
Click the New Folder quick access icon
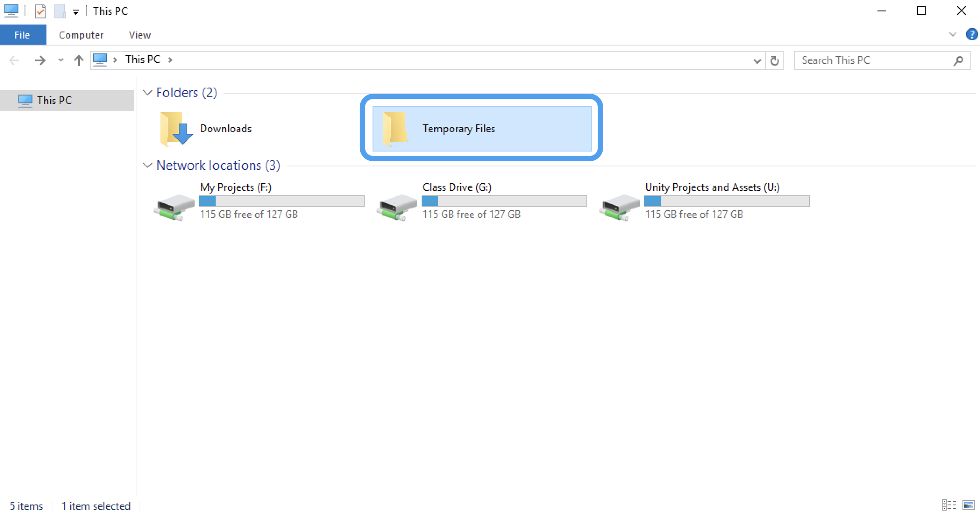coord(60,11)
